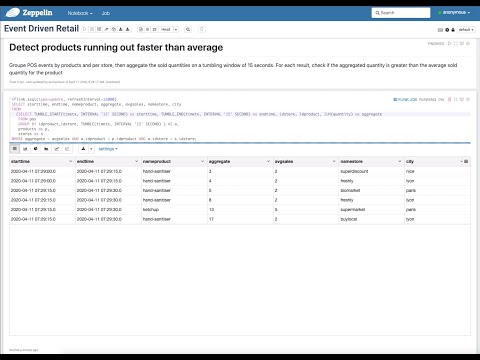
Task: Open endtime column menu arrow
Action: click(x=136, y=161)
